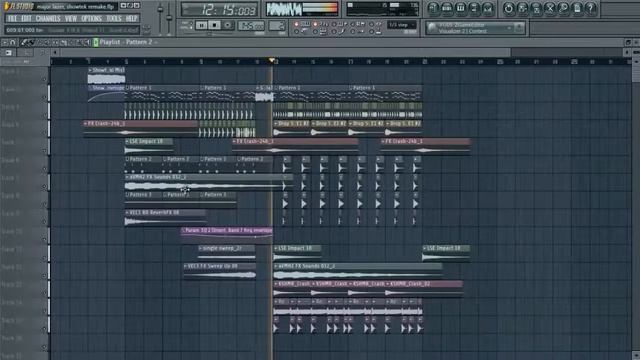
Task: Click the playlist scroll-right arrow button
Action: [627, 52]
